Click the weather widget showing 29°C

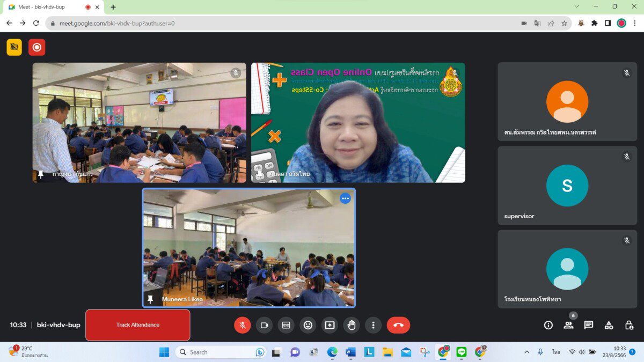(28, 352)
